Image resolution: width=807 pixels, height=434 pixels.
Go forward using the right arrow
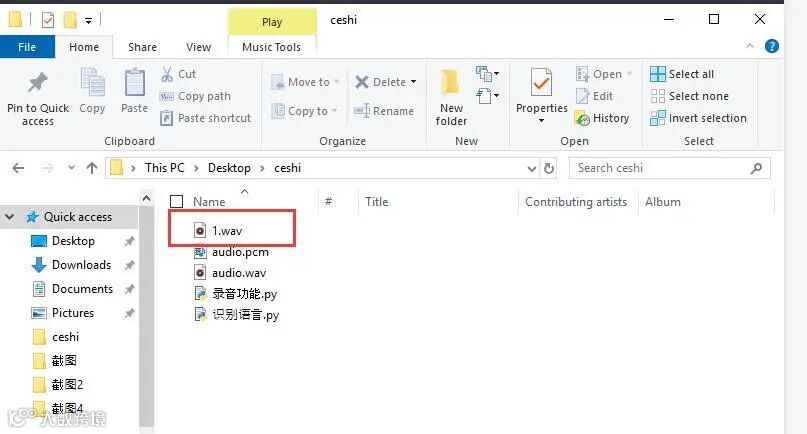pyautogui.click(x=47, y=168)
